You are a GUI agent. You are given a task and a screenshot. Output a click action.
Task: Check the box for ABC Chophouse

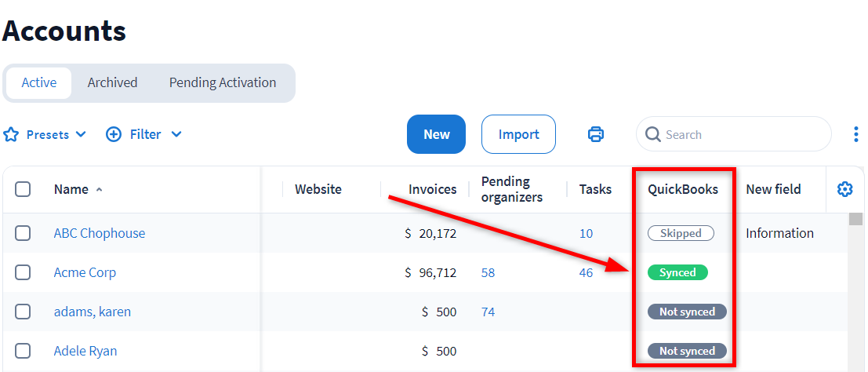tap(23, 233)
